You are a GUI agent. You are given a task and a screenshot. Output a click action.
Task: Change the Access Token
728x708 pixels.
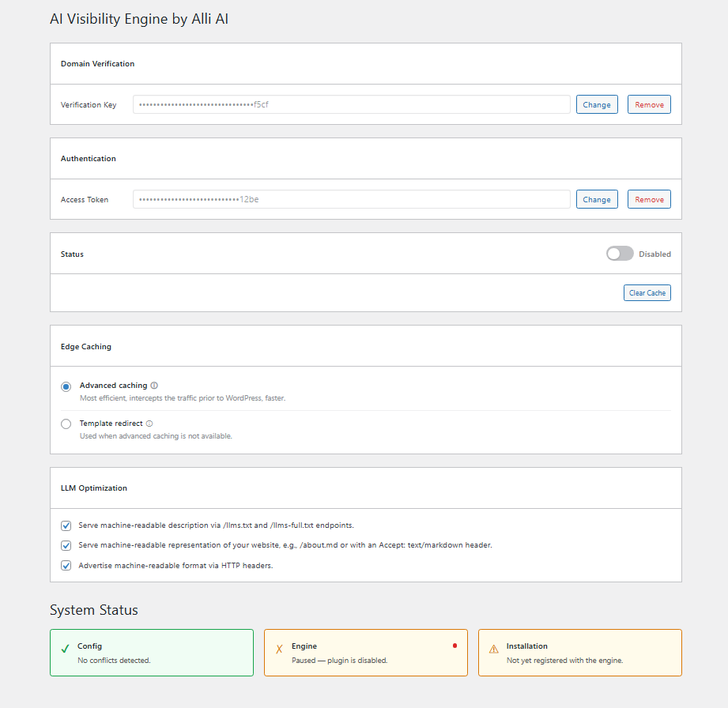(x=597, y=199)
